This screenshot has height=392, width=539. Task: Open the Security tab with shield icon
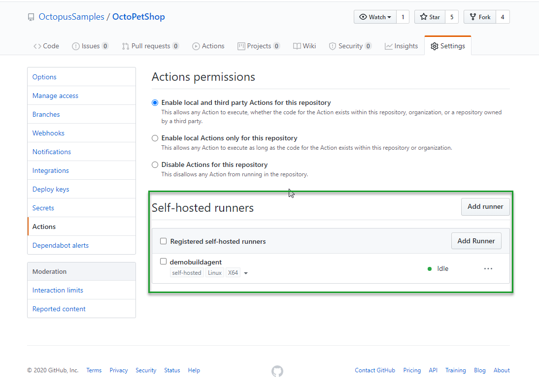click(350, 46)
